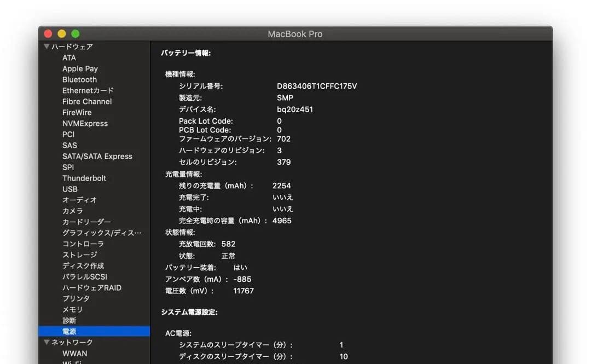Open the Apple Pay hardware section
591x364 pixels.
click(80, 68)
